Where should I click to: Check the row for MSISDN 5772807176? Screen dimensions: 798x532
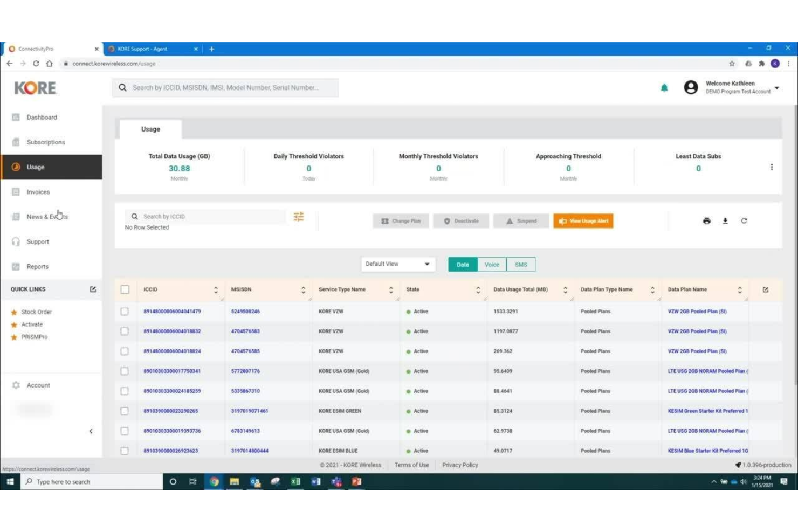click(125, 371)
